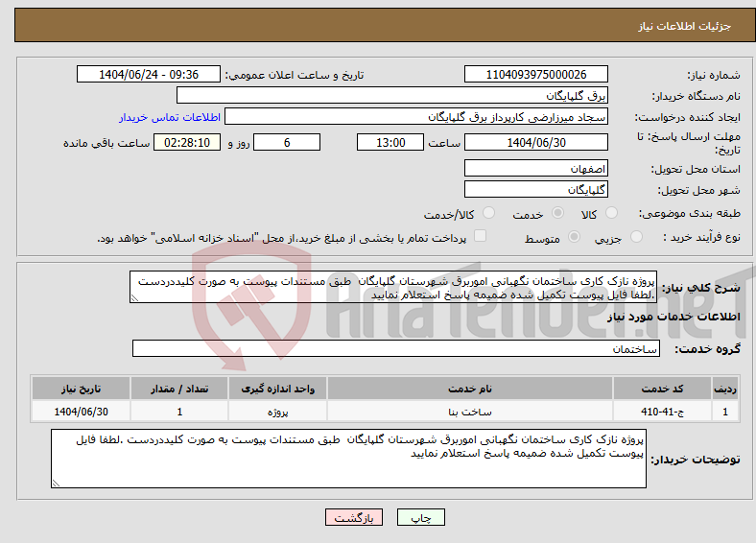This screenshot has width=756, height=543.
Task: Toggle the اسناد خزانه اسلامی payment checkbox
Action: 481,236
